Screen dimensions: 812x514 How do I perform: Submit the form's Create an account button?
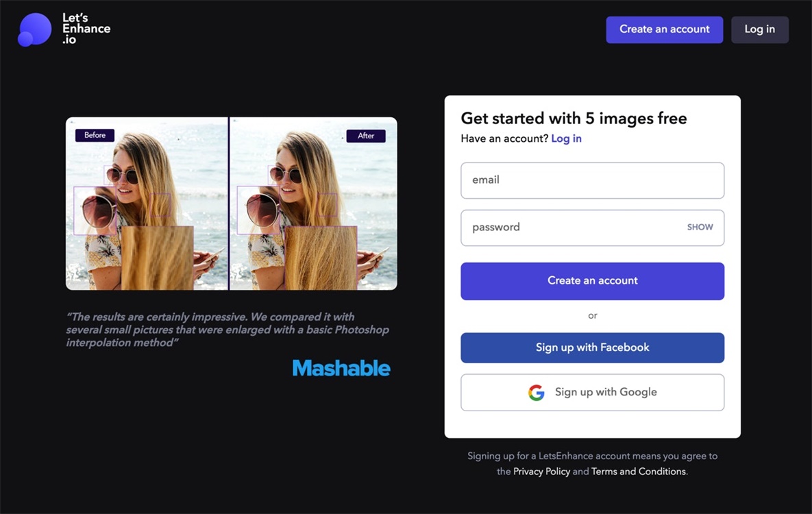pyautogui.click(x=592, y=281)
